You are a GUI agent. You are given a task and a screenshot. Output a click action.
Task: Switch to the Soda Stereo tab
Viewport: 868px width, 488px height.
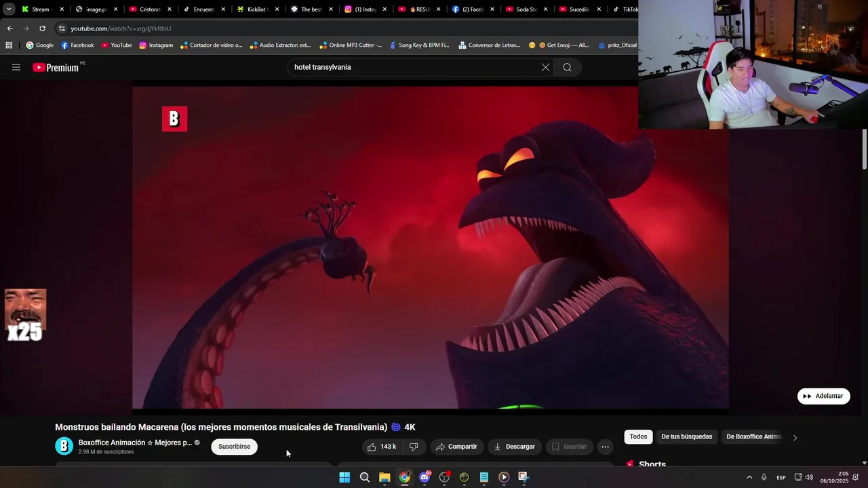pos(527,9)
